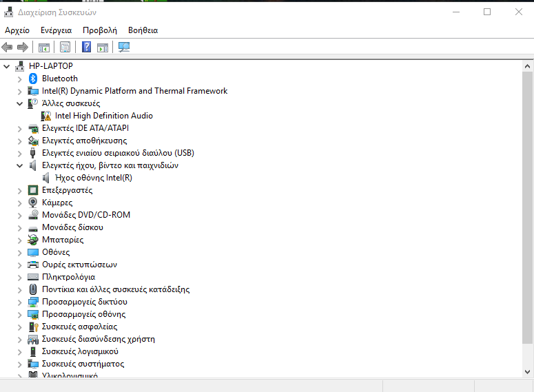Click the mouse icon for Ποντίκια και άλλες συσκευές
This screenshot has width=534, height=392.
(x=32, y=289)
